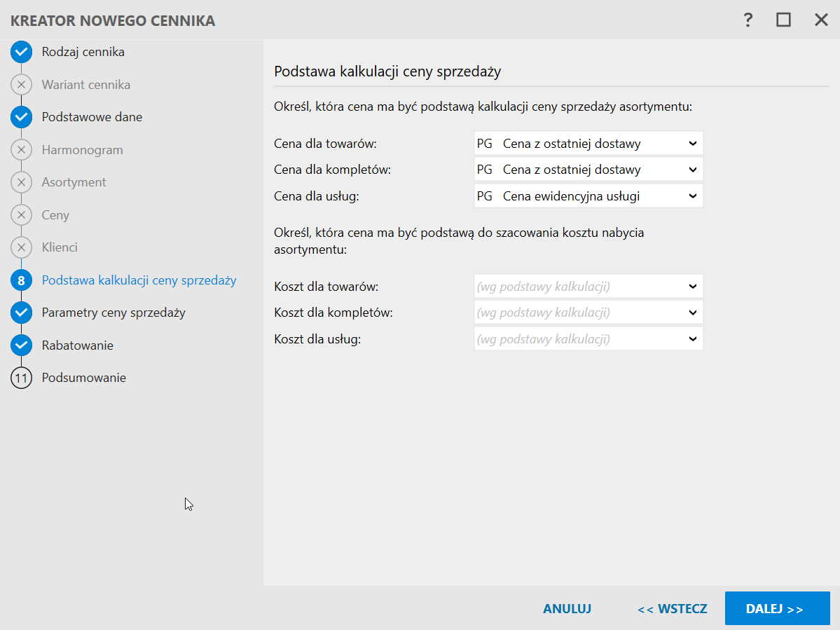Click the X circle icon beside Klienci
840x630 pixels.
coord(22,247)
